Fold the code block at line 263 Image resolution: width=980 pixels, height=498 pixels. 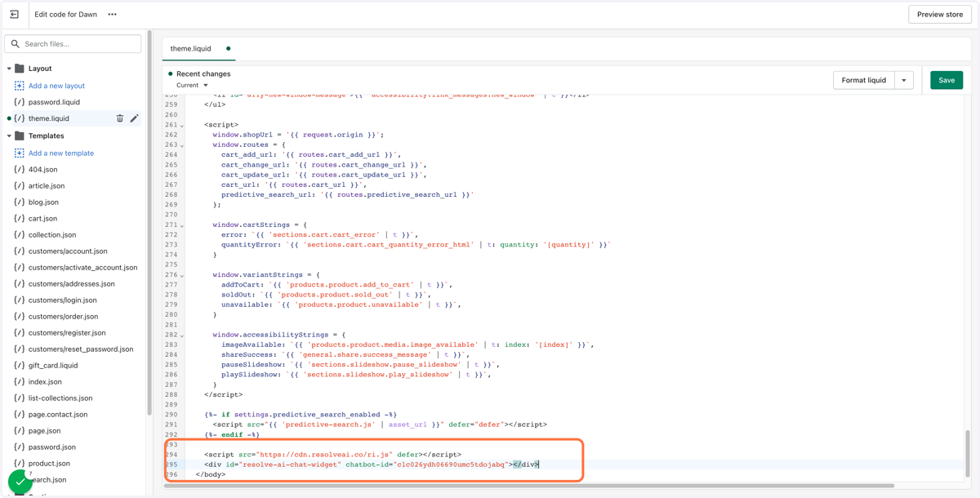click(182, 145)
